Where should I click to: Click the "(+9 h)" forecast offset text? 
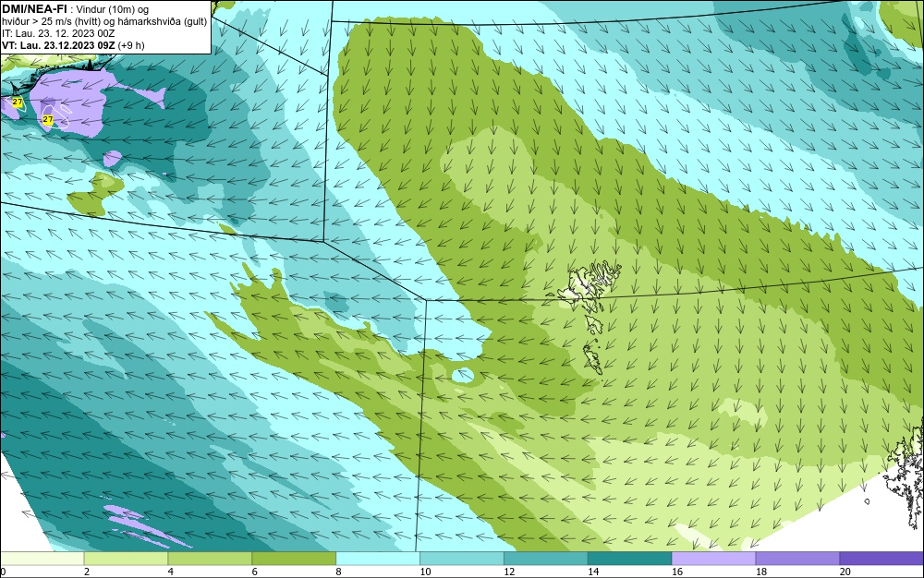point(131,45)
